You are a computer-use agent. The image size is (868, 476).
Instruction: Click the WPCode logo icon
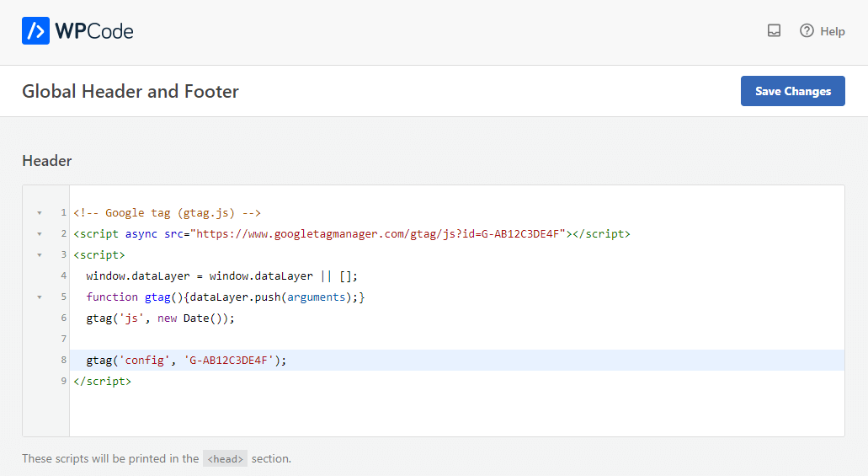pos(35,31)
